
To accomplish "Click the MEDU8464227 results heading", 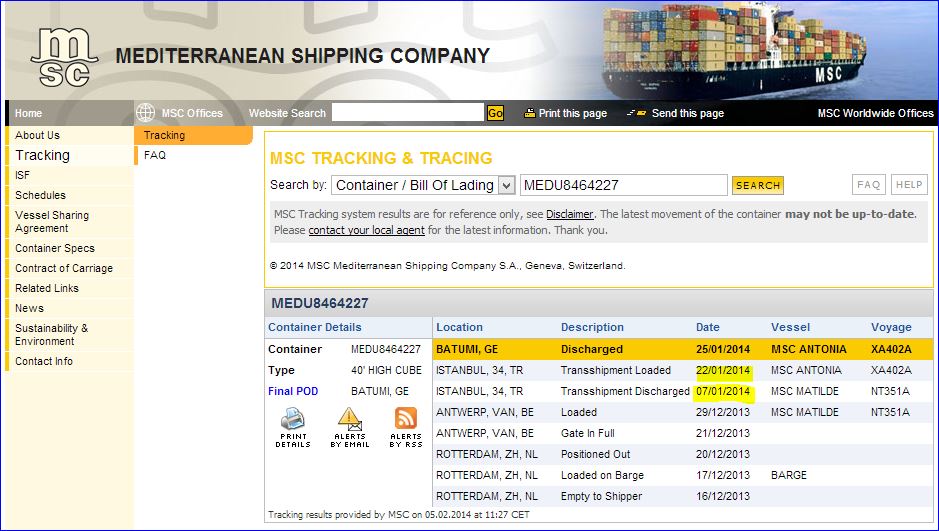I will coord(320,304).
